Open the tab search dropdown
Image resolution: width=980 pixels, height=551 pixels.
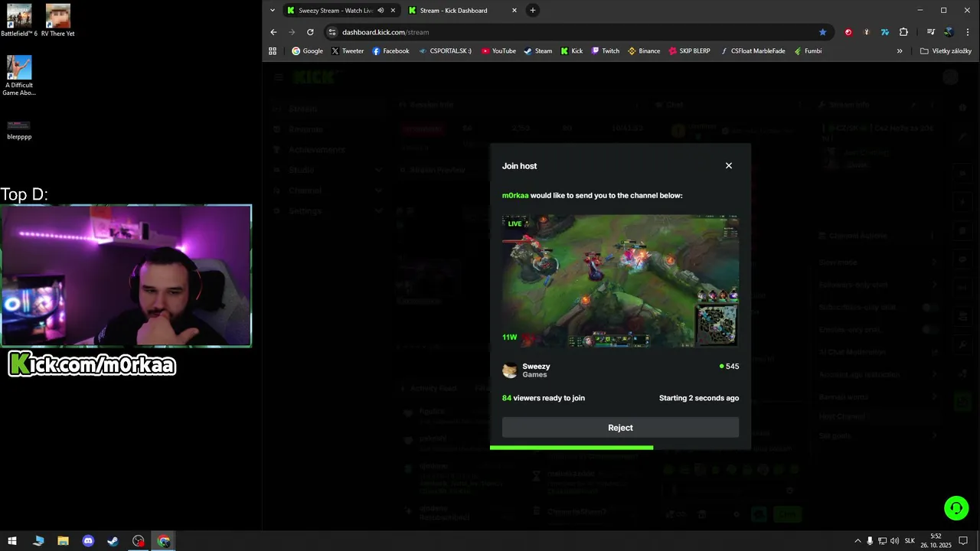pyautogui.click(x=272, y=10)
